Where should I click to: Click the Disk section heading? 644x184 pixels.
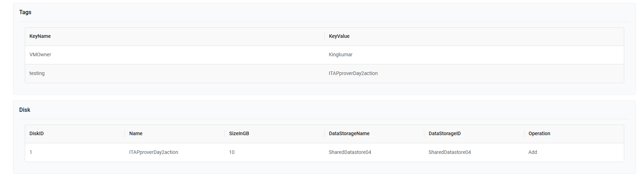pyautogui.click(x=25, y=110)
